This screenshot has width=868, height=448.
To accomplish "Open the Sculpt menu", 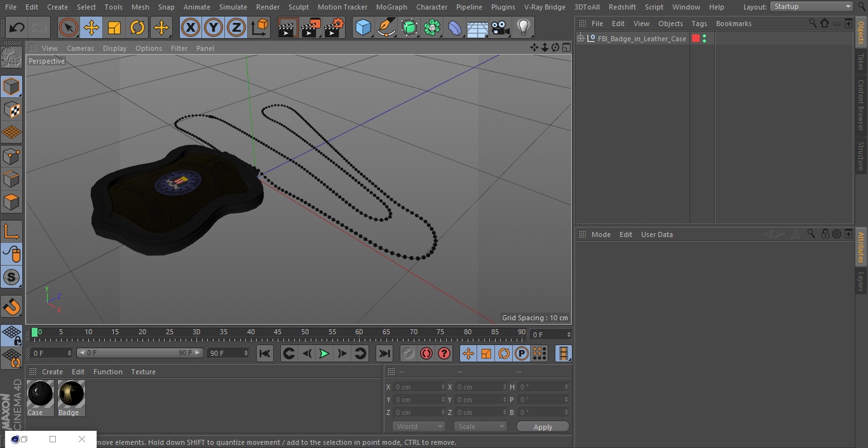I will click(298, 7).
